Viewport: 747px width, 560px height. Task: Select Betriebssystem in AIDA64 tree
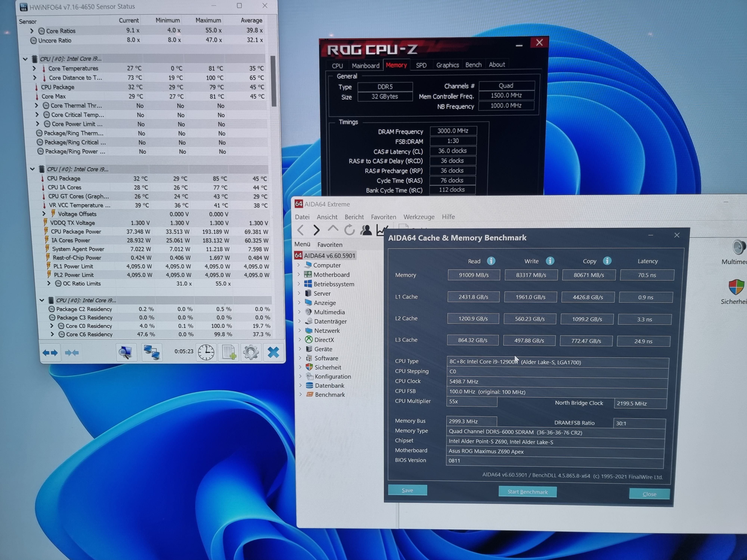point(334,284)
